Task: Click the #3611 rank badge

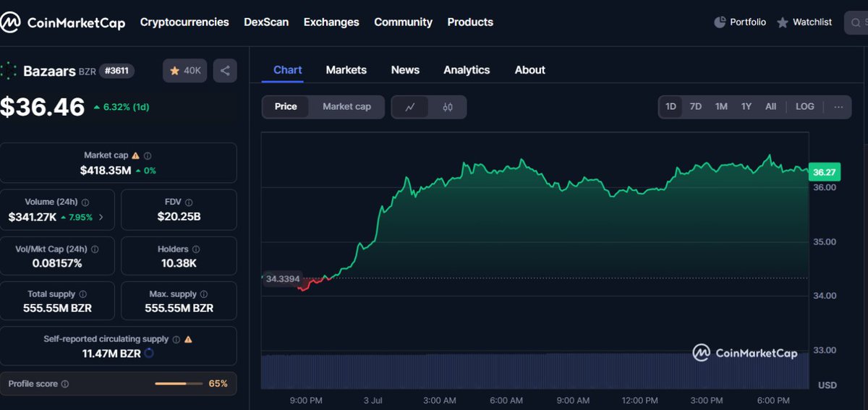Action: 116,71
